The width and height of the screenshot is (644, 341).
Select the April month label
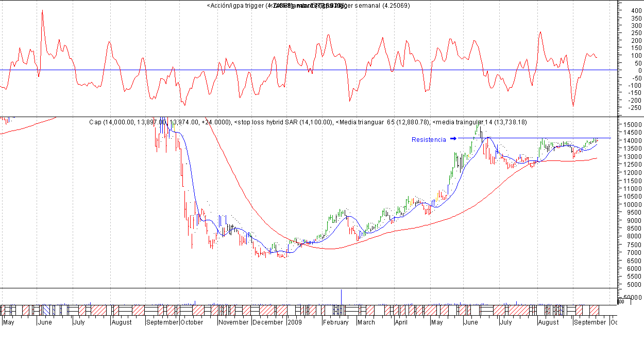pos(401,322)
